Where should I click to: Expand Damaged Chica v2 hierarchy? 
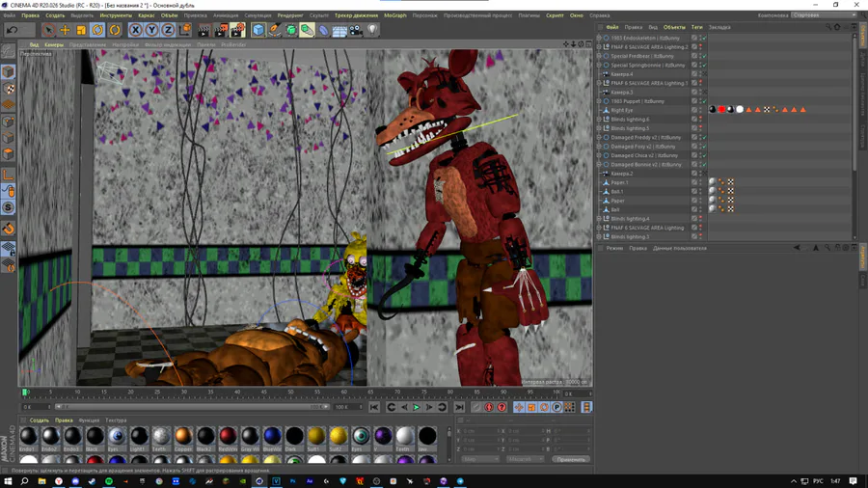tap(599, 155)
